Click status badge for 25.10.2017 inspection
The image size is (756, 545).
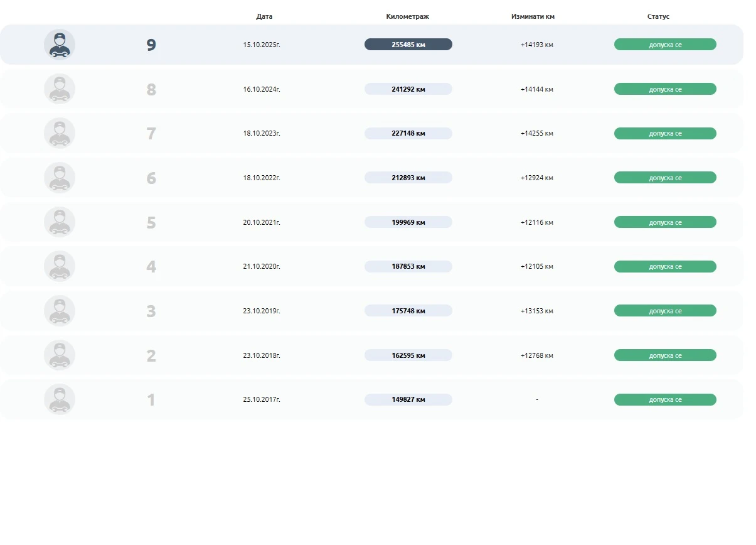coord(665,399)
